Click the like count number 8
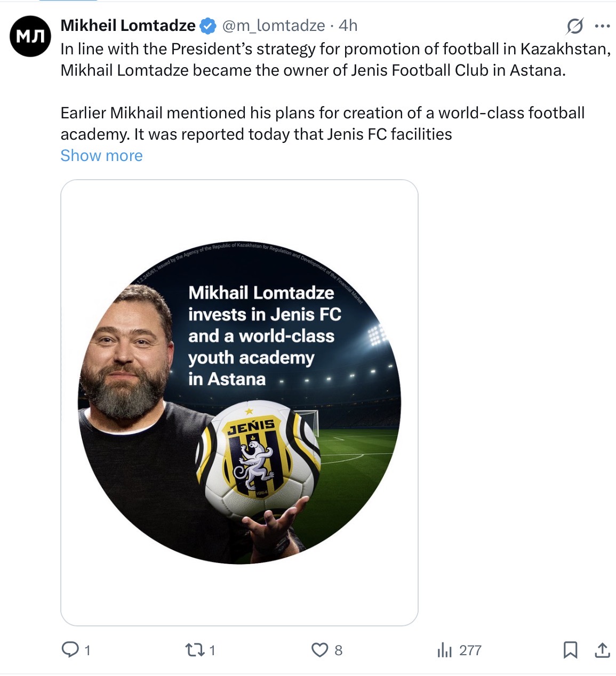The image size is (616, 676). [x=338, y=650]
